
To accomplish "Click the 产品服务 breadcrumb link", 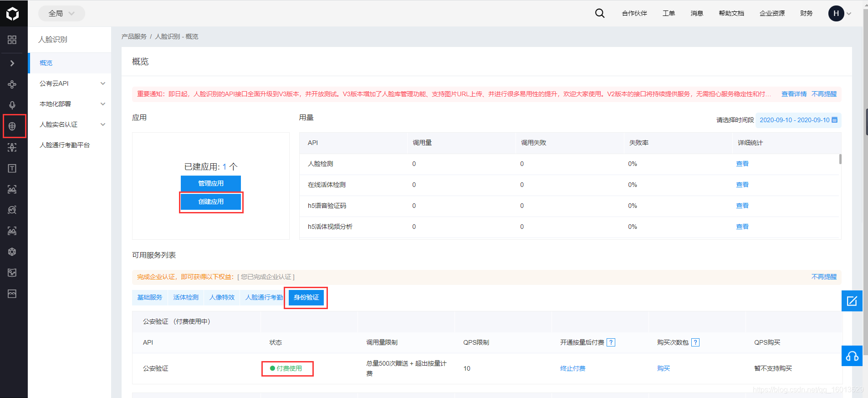I will pyautogui.click(x=134, y=36).
